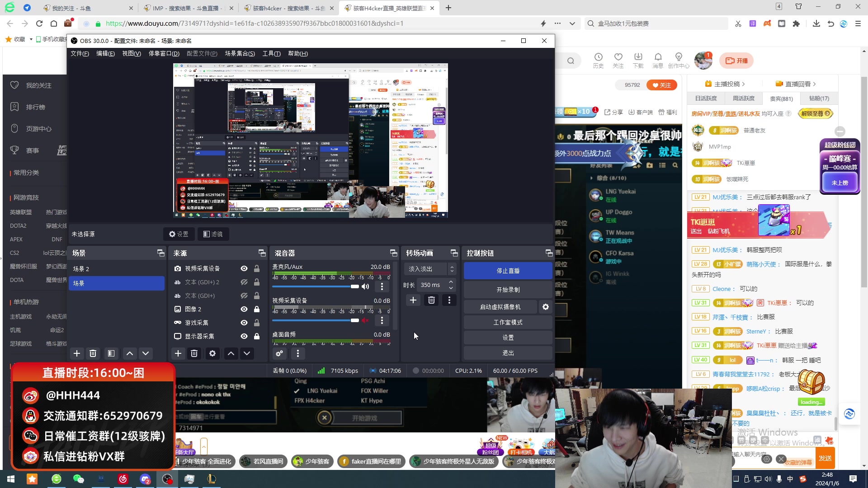Expand the 直播回看 chevron link
This screenshot has height=488, width=868.
[814, 84]
